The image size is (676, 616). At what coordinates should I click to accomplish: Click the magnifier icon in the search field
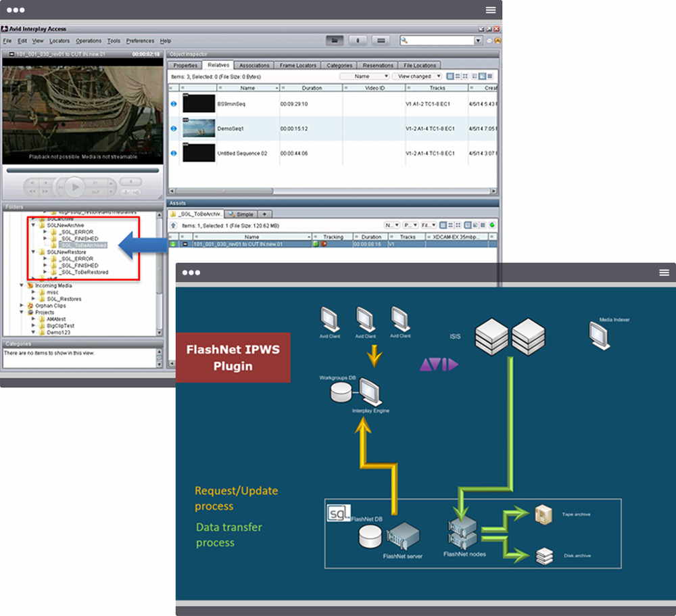pyautogui.click(x=404, y=41)
